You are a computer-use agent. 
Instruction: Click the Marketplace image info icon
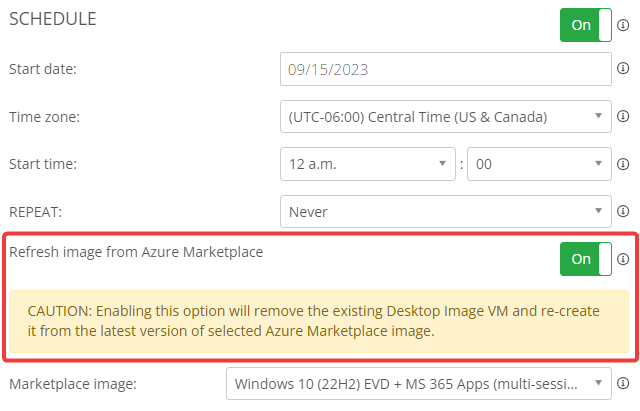(x=624, y=382)
